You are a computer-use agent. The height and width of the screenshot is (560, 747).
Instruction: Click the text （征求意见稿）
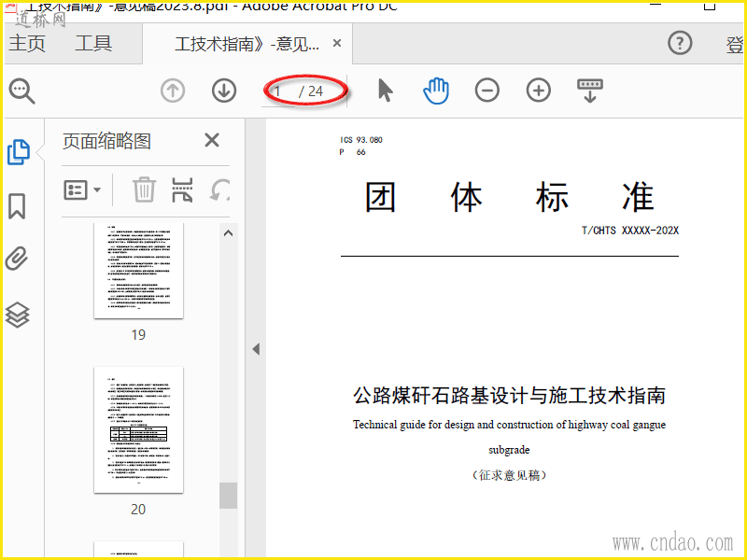[509, 475]
